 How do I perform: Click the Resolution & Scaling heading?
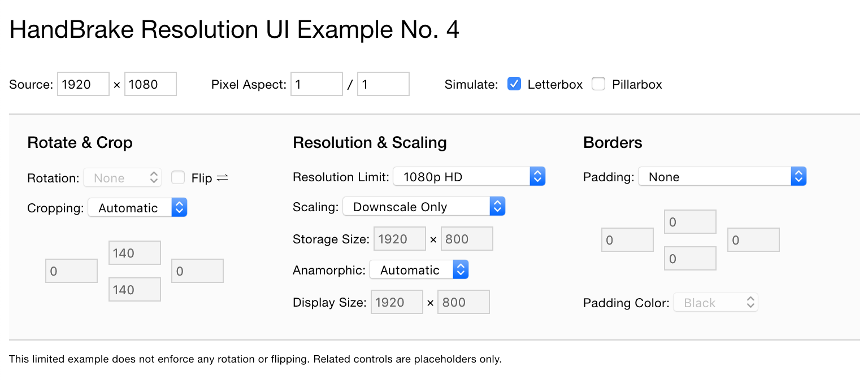[x=370, y=143]
